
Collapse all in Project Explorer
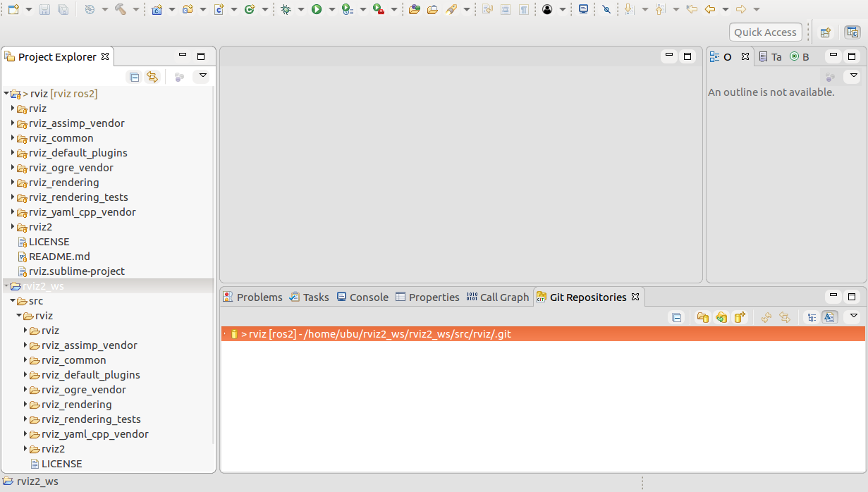(133, 77)
